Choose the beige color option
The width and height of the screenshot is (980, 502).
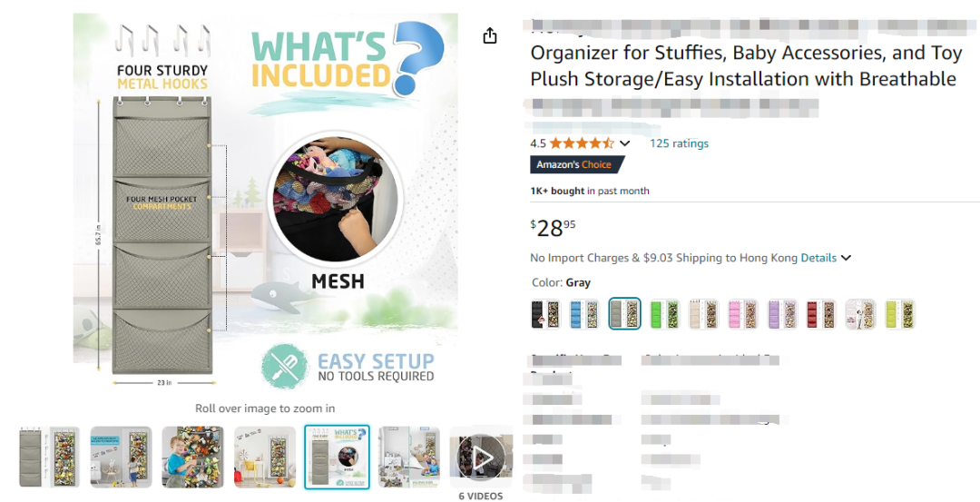703,314
